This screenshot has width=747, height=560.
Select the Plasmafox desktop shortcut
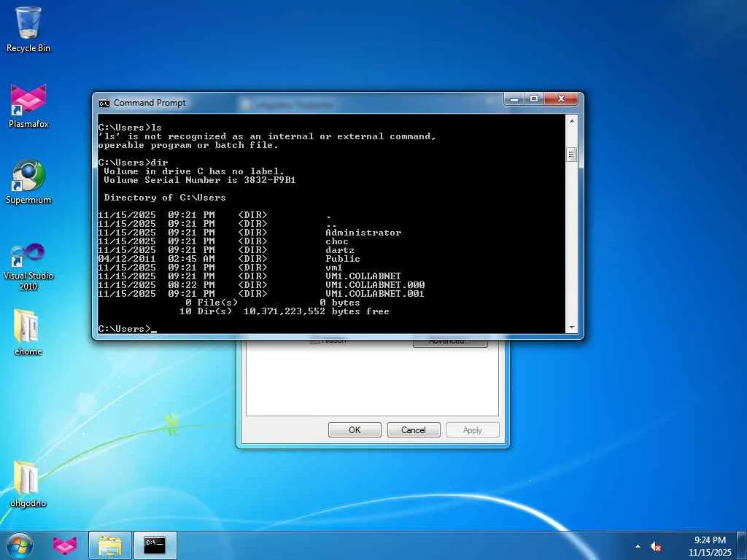tap(28, 106)
